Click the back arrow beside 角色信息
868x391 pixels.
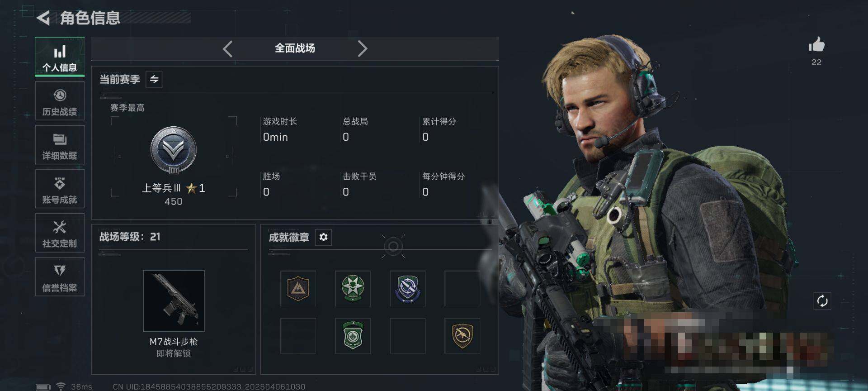pyautogui.click(x=43, y=18)
